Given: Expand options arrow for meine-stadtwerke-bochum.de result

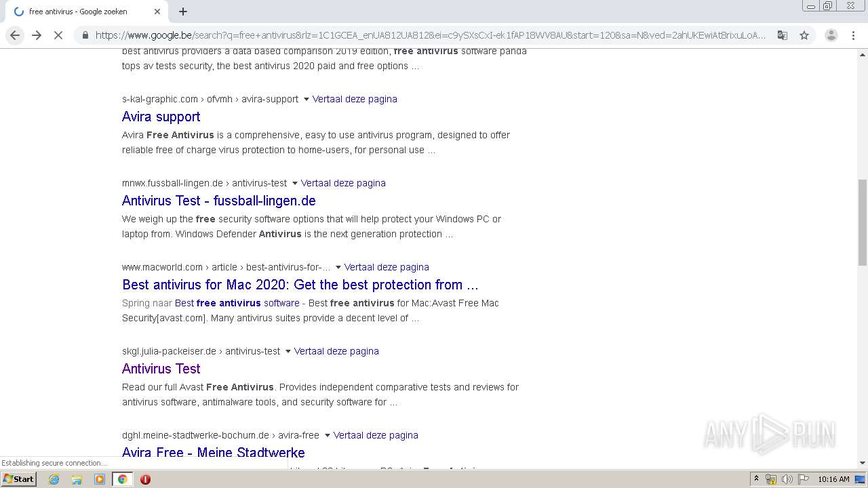Looking at the screenshot, I should tap(327, 435).
